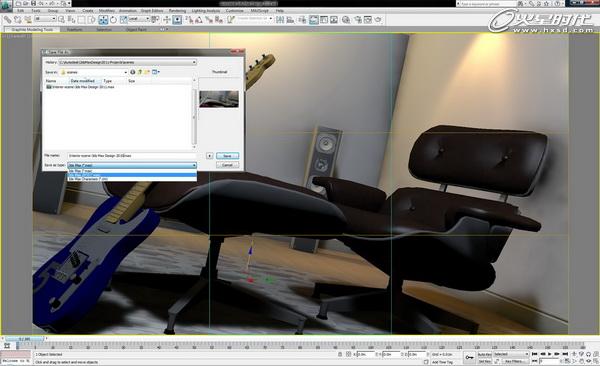Open the Material Editor toolbar icon
Screen dimensions: 600x366
point(346,20)
